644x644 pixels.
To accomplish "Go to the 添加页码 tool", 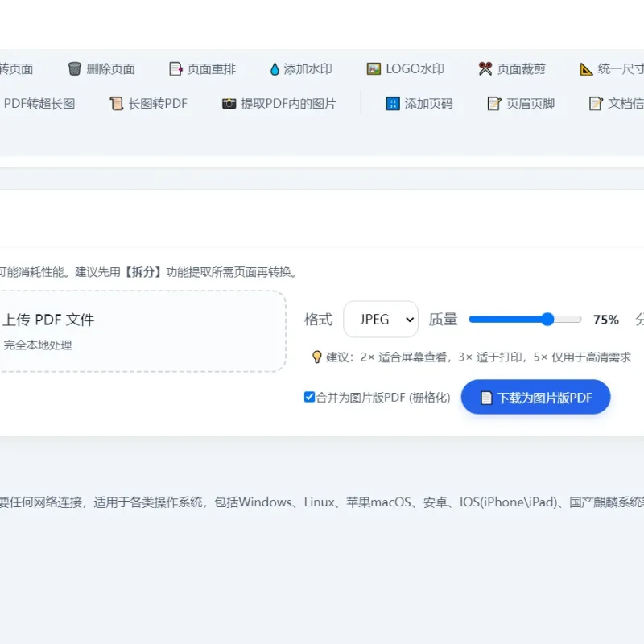I will (419, 104).
